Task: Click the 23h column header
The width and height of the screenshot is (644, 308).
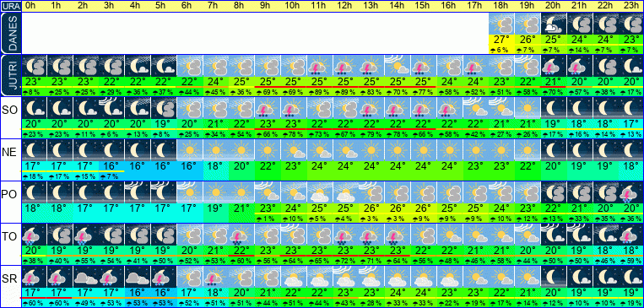Action: [x=630, y=6]
